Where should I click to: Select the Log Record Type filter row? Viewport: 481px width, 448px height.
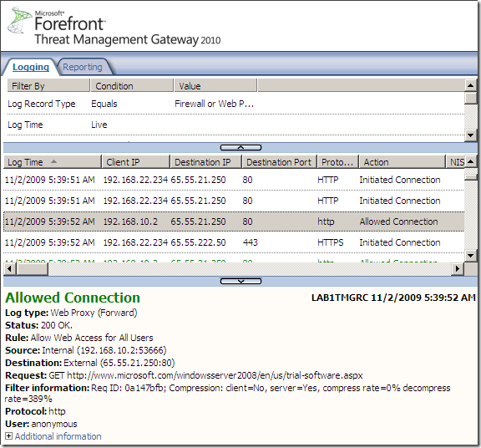(235, 104)
